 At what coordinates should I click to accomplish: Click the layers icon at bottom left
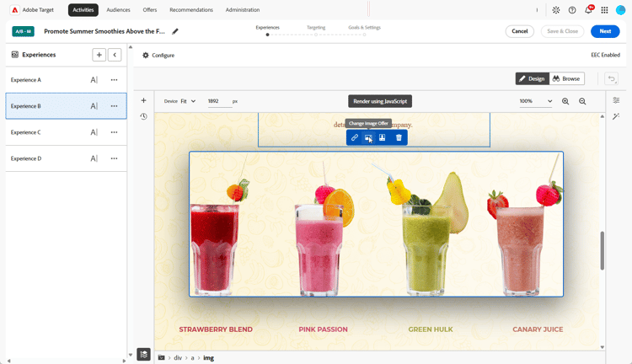[x=144, y=355]
